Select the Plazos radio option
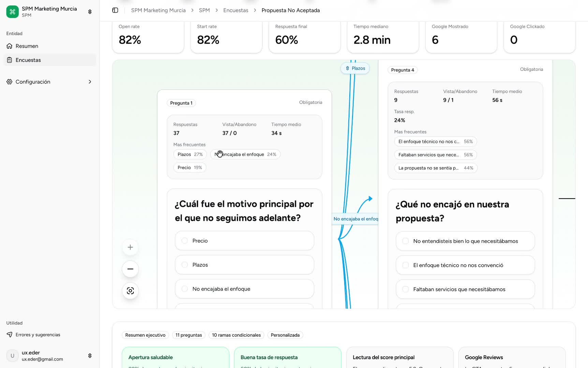This screenshot has width=588, height=368. click(x=185, y=265)
